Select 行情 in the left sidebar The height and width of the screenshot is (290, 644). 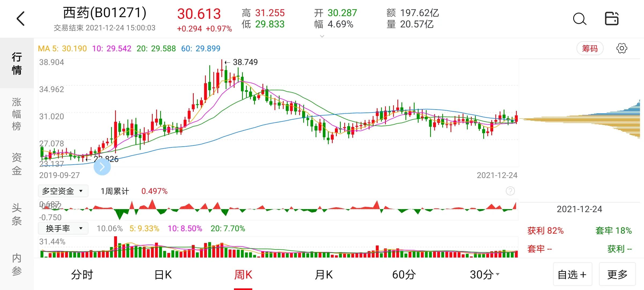tap(17, 63)
